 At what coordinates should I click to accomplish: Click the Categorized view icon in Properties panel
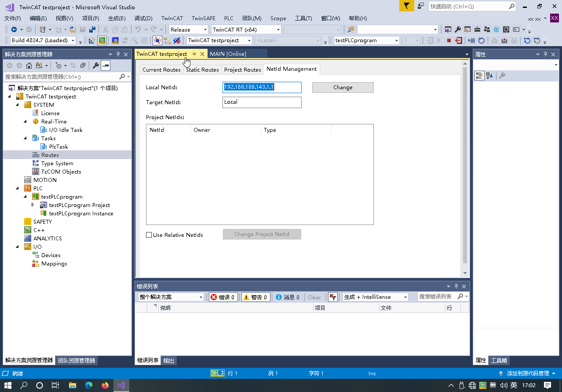click(x=479, y=76)
